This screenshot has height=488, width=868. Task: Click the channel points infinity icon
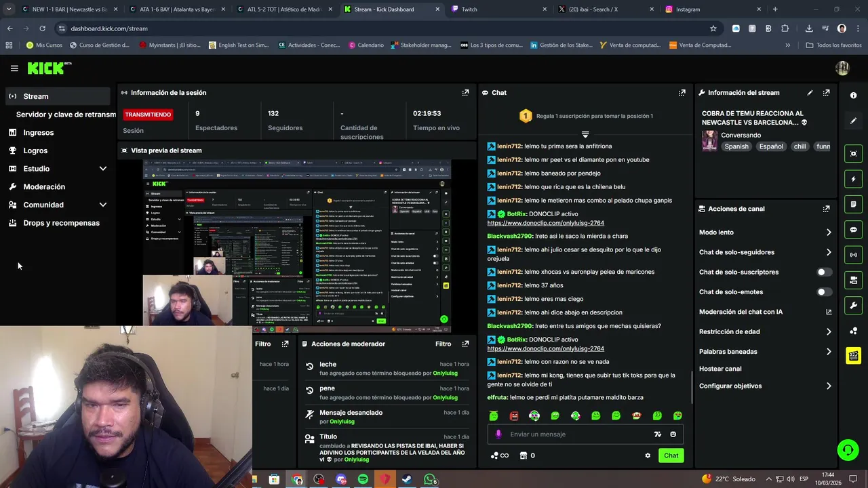(x=499, y=455)
